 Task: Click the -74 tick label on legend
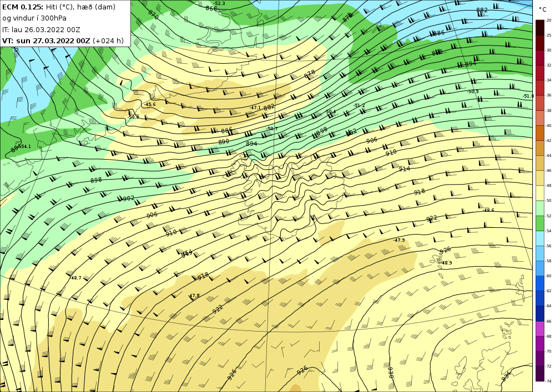tap(548, 381)
